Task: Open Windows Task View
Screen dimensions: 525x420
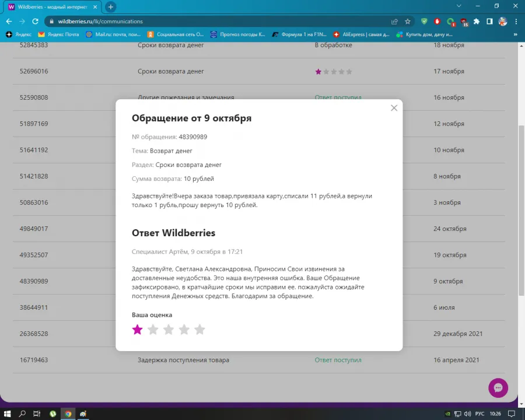Action: click(37, 414)
